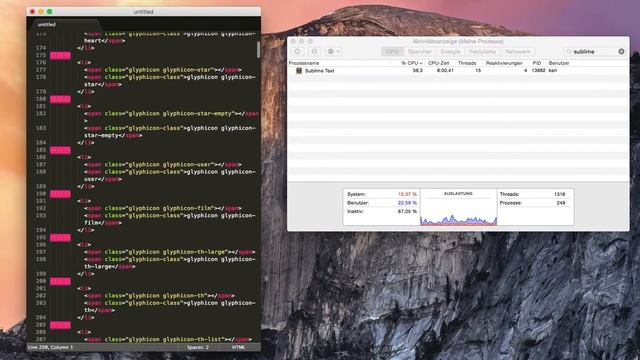Click the 'System:' percentage value in red

(407, 194)
